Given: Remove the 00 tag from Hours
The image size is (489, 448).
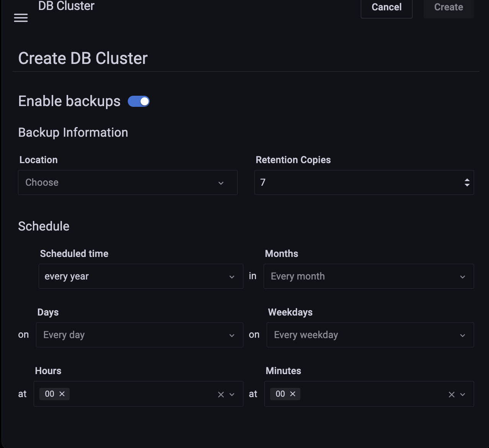Looking at the screenshot, I should pos(62,394).
